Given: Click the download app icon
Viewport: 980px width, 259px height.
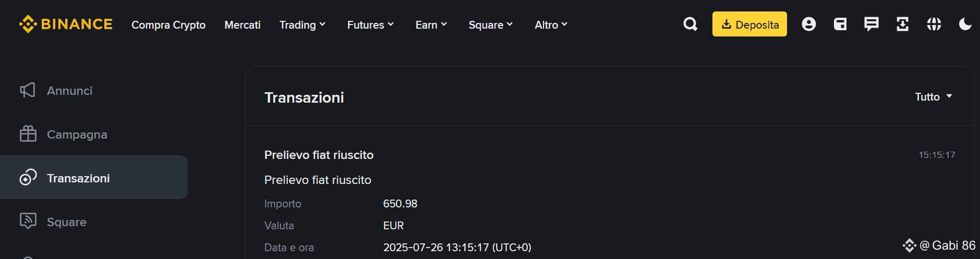Looking at the screenshot, I should tap(902, 24).
